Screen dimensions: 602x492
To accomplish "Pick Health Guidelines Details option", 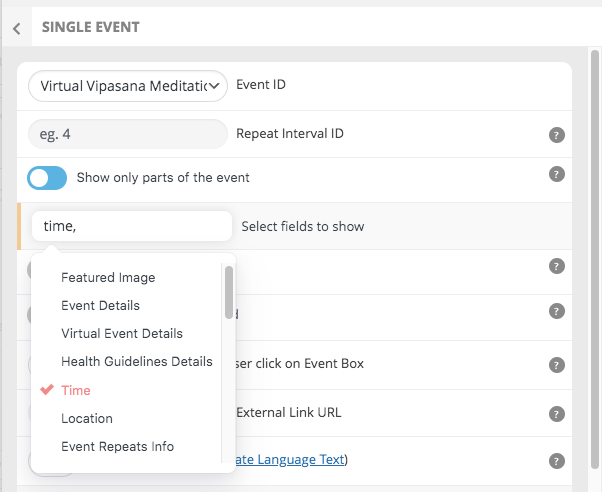I will tap(137, 361).
